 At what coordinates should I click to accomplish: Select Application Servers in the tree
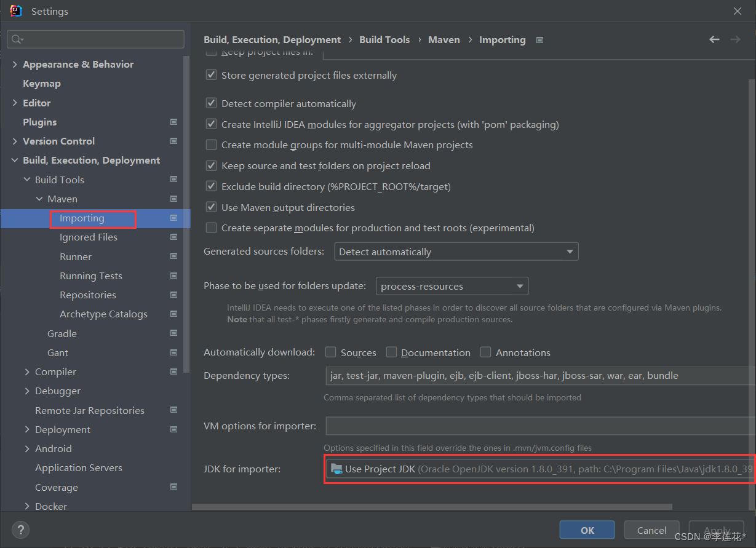click(x=79, y=467)
